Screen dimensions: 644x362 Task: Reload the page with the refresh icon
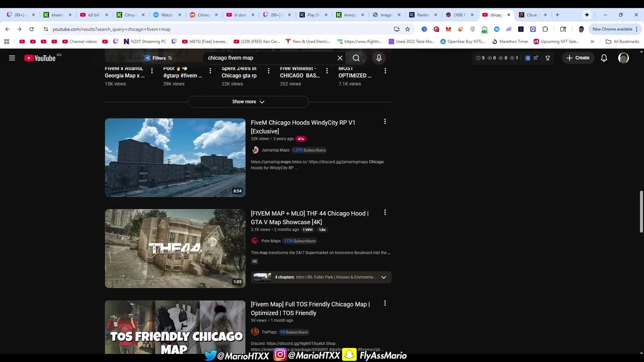tap(31, 29)
